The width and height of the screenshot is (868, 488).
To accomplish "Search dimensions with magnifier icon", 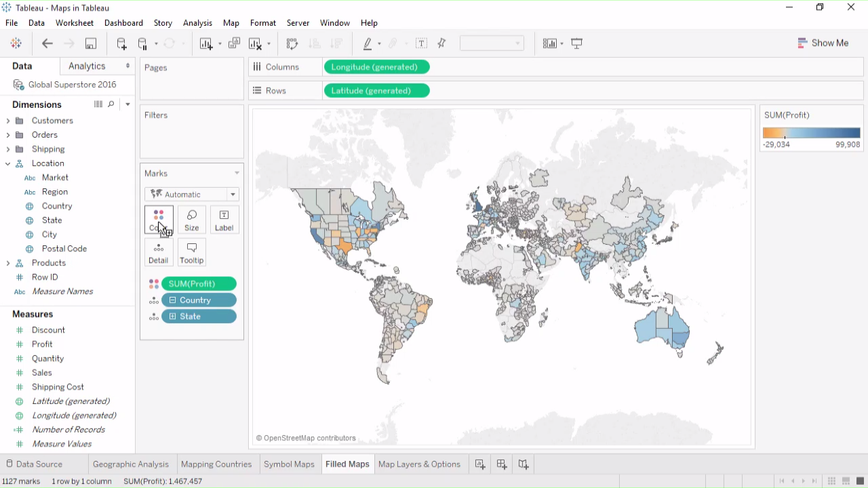I will (x=111, y=104).
